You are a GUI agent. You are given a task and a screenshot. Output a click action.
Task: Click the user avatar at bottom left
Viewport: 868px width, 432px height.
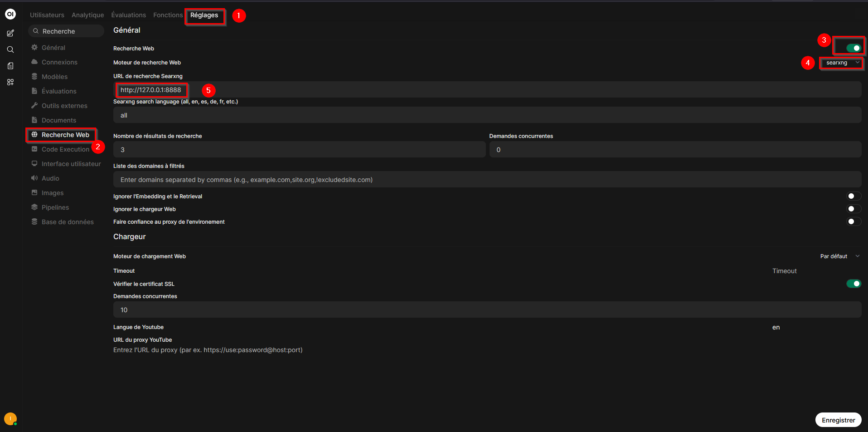(10, 418)
